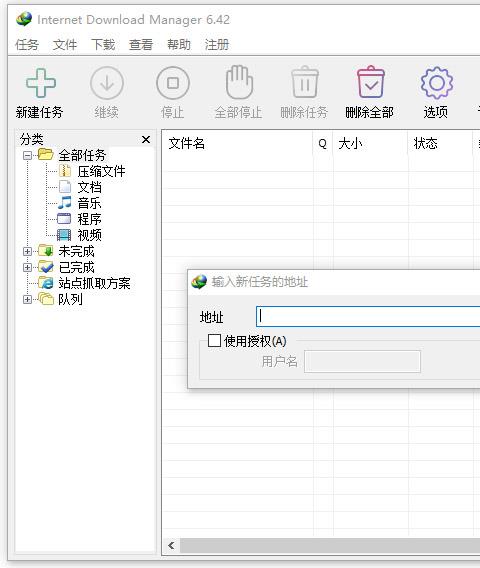
Task: Expand the 未完成 tree node
Action: pos(27,251)
